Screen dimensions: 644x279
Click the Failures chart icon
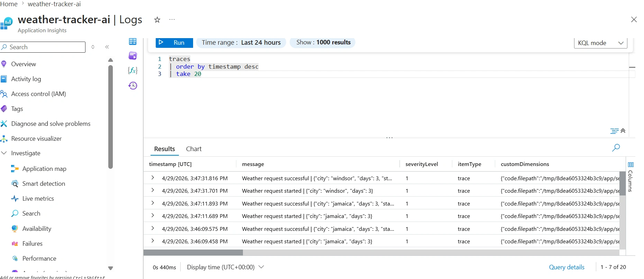coord(15,244)
